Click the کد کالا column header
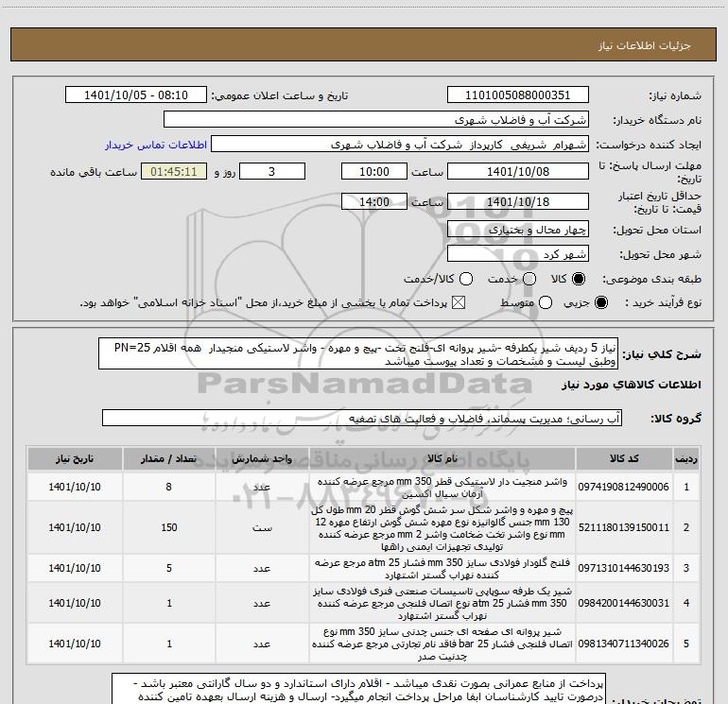Image resolution: width=728 pixels, height=704 pixels. click(x=624, y=458)
